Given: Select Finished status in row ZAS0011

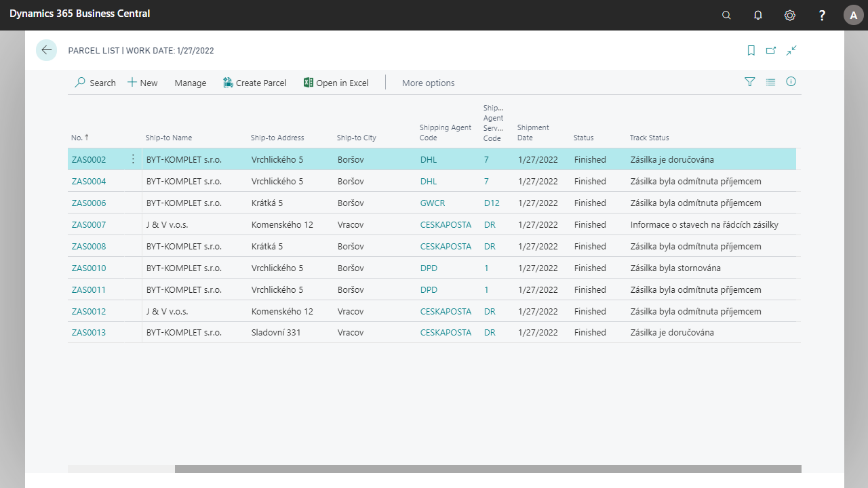Looking at the screenshot, I should (x=590, y=290).
